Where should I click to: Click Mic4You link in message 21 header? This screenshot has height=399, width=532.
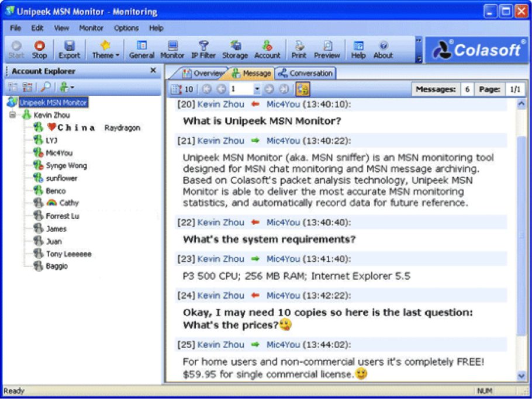(284, 141)
